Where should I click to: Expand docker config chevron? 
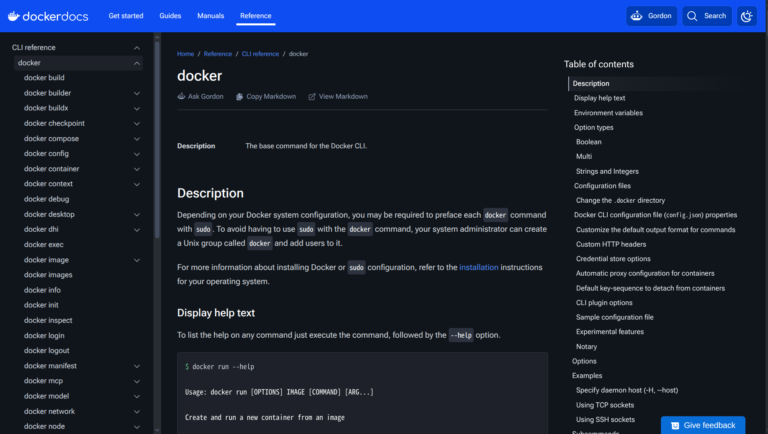tap(137, 154)
